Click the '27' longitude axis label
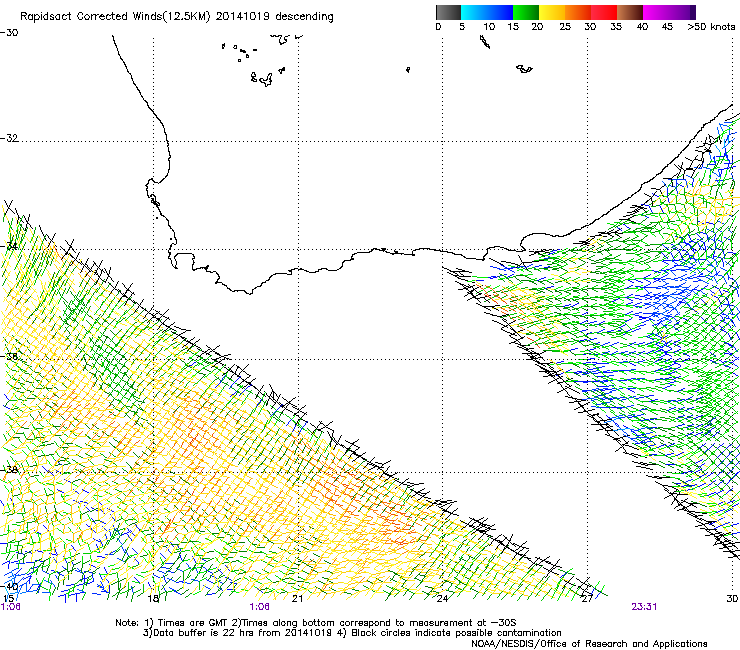 pyautogui.click(x=587, y=599)
